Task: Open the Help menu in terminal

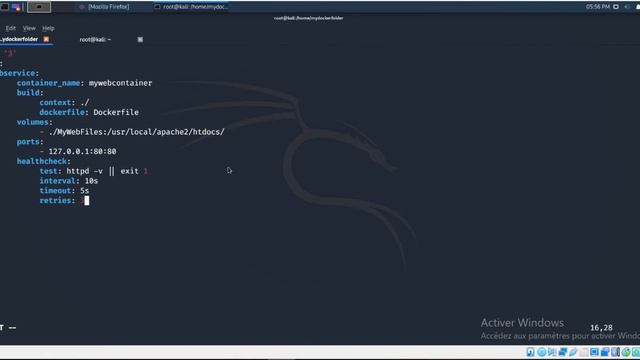Action: [48, 28]
